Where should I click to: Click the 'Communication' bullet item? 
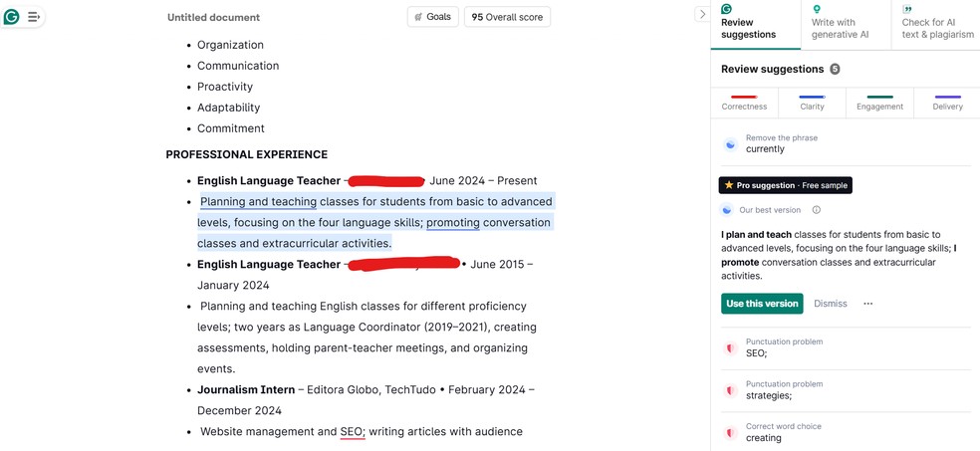tap(238, 66)
